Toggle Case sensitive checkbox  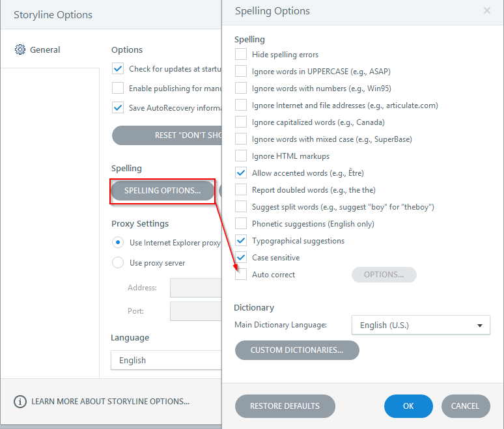[241, 257]
